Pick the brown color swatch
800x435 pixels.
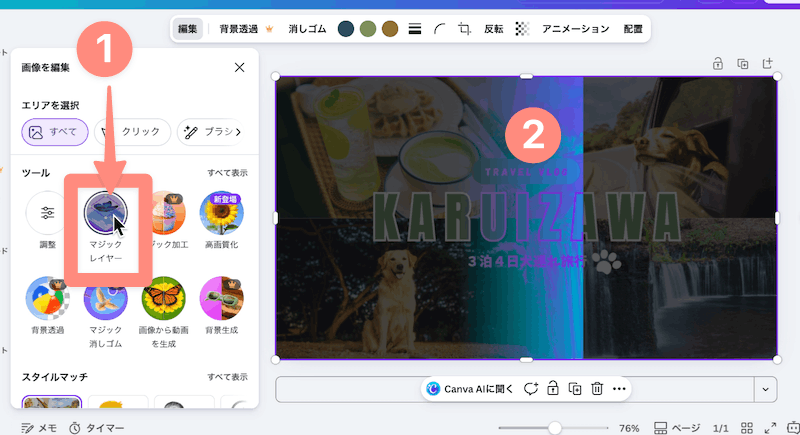pyautogui.click(x=390, y=29)
